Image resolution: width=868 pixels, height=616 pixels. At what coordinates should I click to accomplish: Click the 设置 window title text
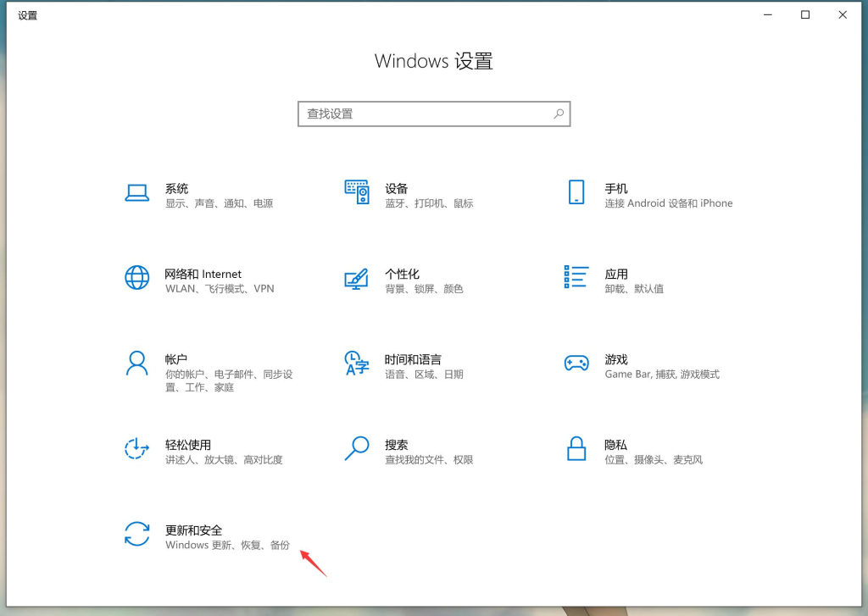28,15
